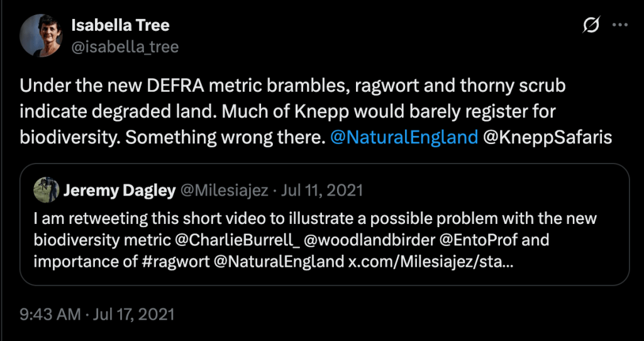Click Isabella Tree's profile picture
The image size is (644, 341).
[41, 35]
